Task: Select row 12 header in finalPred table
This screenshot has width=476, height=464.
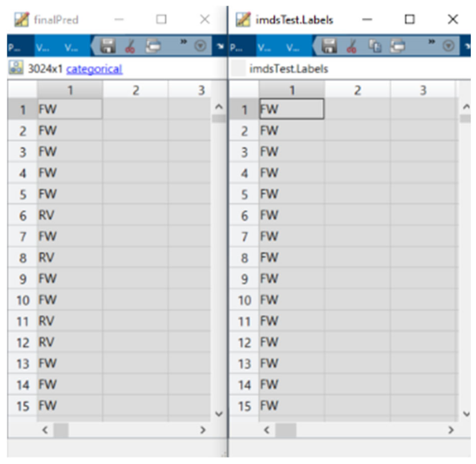Action: pyautogui.click(x=23, y=343)
